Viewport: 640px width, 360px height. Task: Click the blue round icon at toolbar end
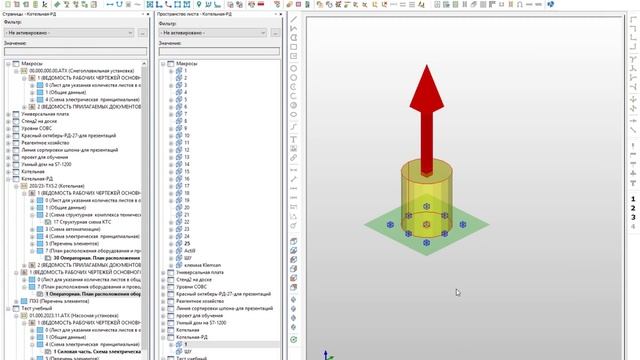[x=550, y=4]
